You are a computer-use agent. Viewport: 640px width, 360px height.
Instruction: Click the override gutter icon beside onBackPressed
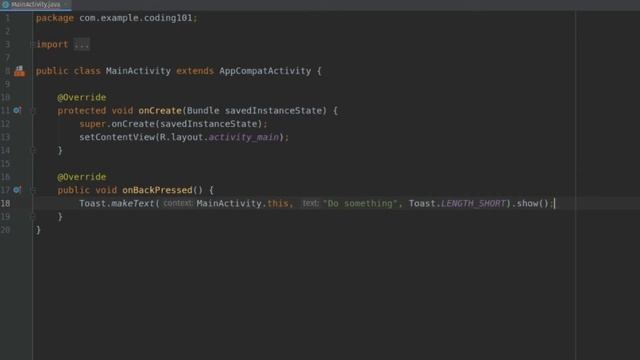click(x=17, y=190)
